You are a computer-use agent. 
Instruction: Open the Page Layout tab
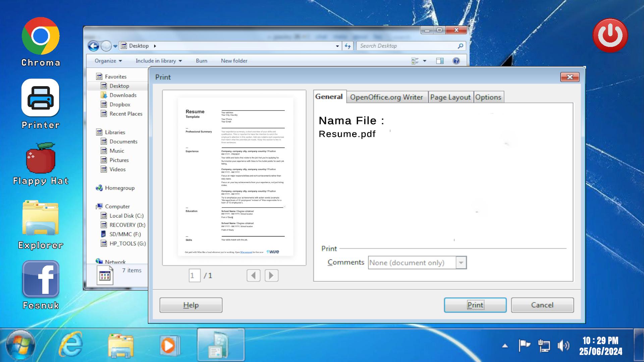pyautogui.click(x=450, y=97)
